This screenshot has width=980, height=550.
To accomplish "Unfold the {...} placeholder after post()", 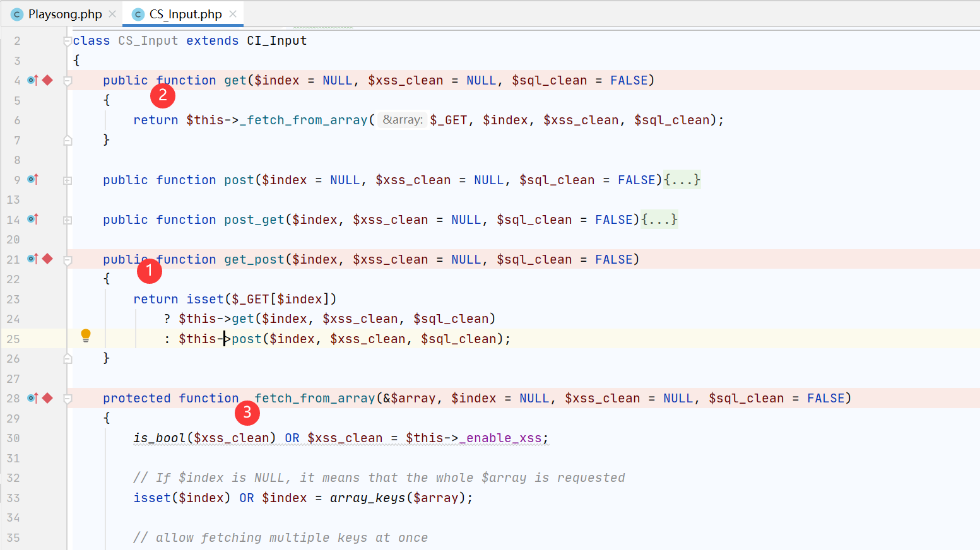I will pyautogui.click(x=682, y=180).
